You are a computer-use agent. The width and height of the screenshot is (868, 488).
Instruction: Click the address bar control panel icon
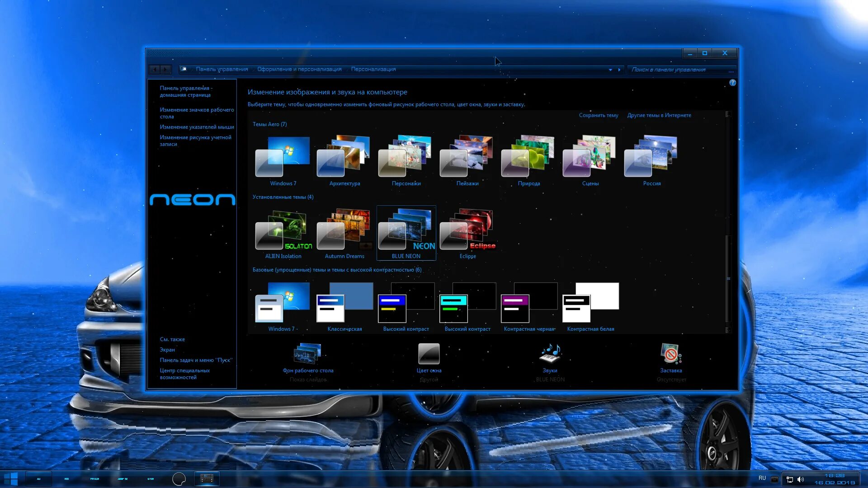tap(184, 69)
